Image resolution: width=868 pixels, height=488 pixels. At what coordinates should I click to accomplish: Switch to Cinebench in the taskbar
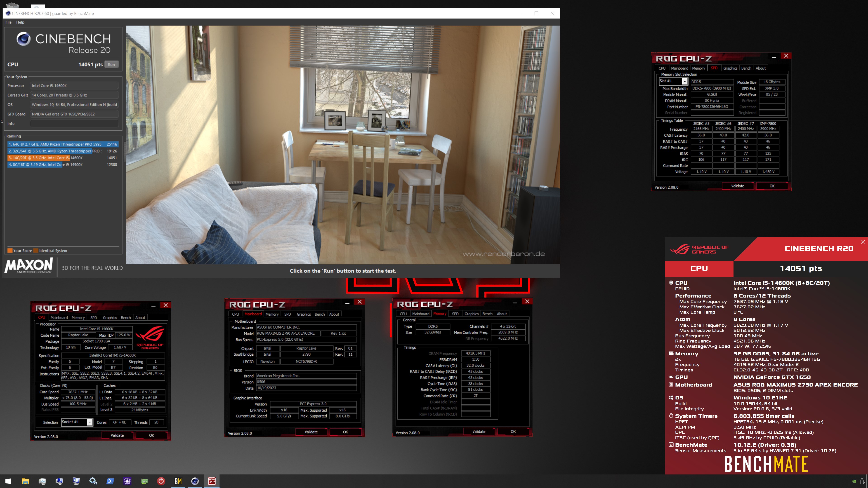[195, 481]
